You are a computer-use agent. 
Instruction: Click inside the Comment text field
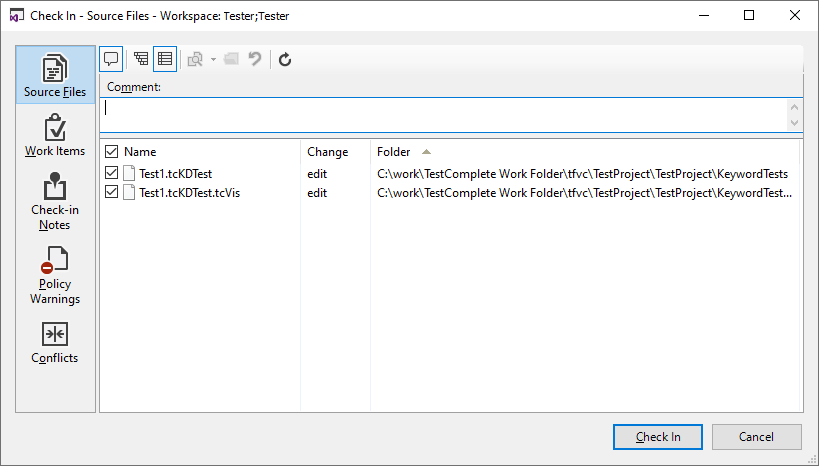point(440,114)
